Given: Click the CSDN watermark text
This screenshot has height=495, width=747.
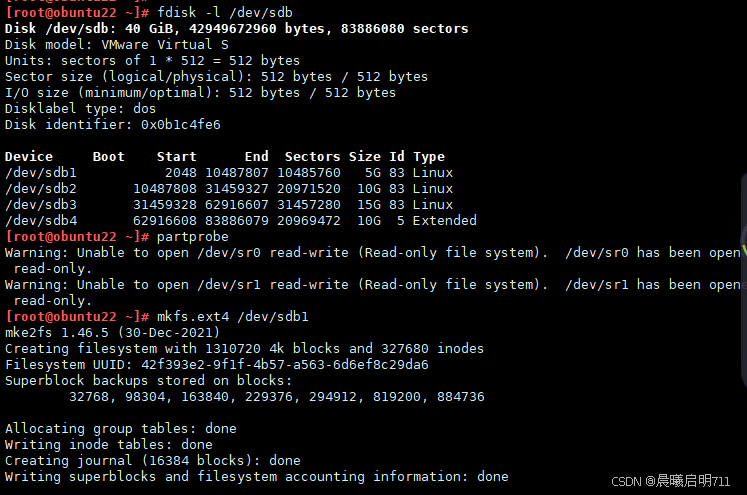Looking at the screenshot, I should tap(670, 481).
